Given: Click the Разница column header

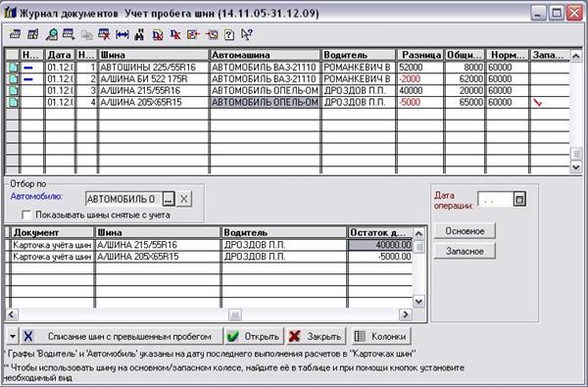Looking at the screenshot, I should (420, 55).
